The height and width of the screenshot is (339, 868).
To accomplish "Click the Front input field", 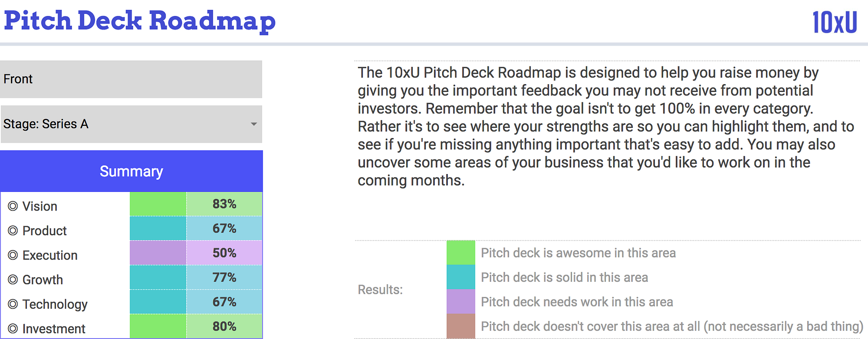I will tap(131, 79).
